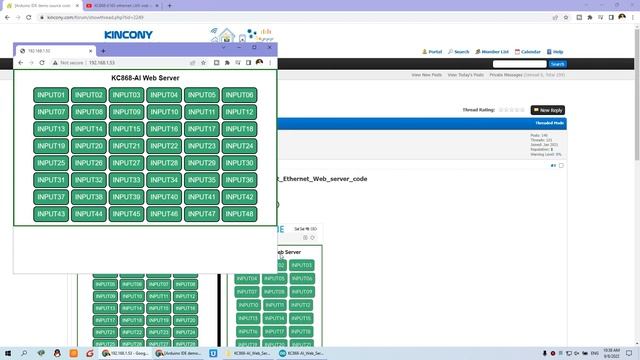Click the KINCONY logo
This screenshot has width=640, height=360.
[128, 35]
